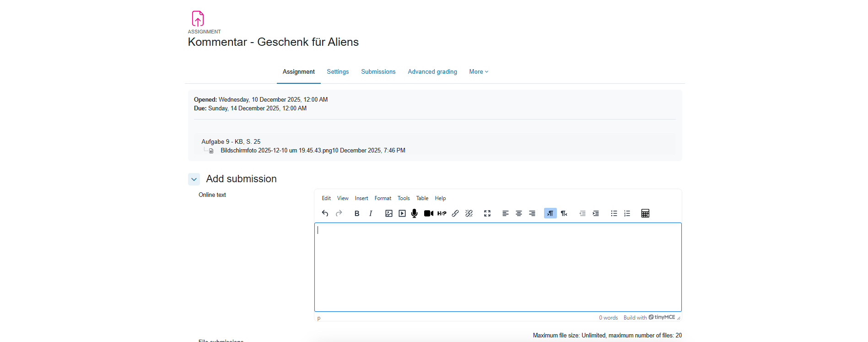Toggle italic formatting in the editor
868x342 pixels.
click(x=371, y=213)
